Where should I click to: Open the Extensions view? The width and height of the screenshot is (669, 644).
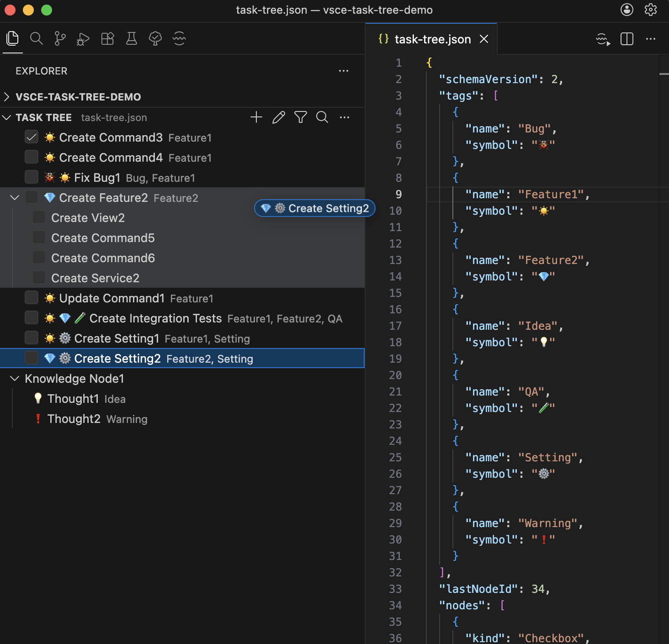107,39
